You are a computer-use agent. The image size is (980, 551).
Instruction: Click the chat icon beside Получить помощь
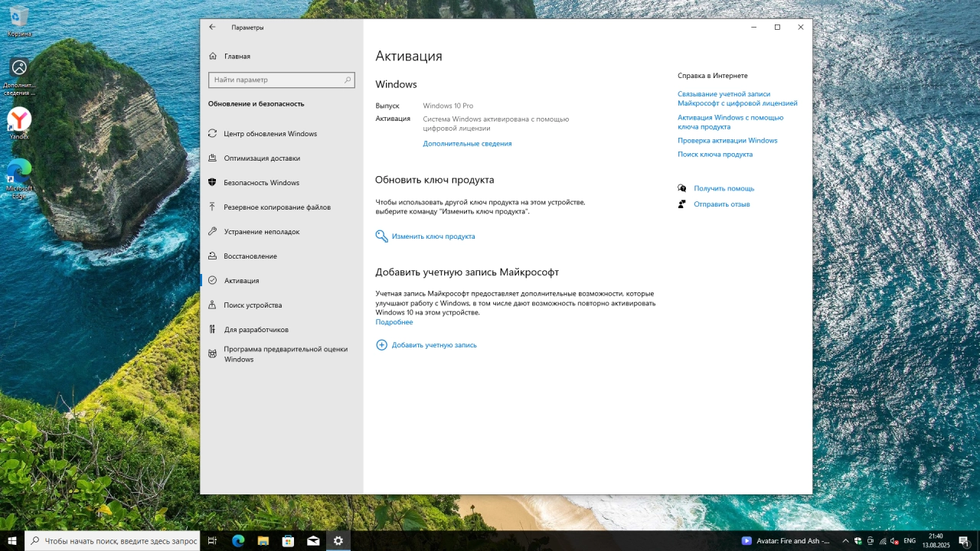[681, 188]
